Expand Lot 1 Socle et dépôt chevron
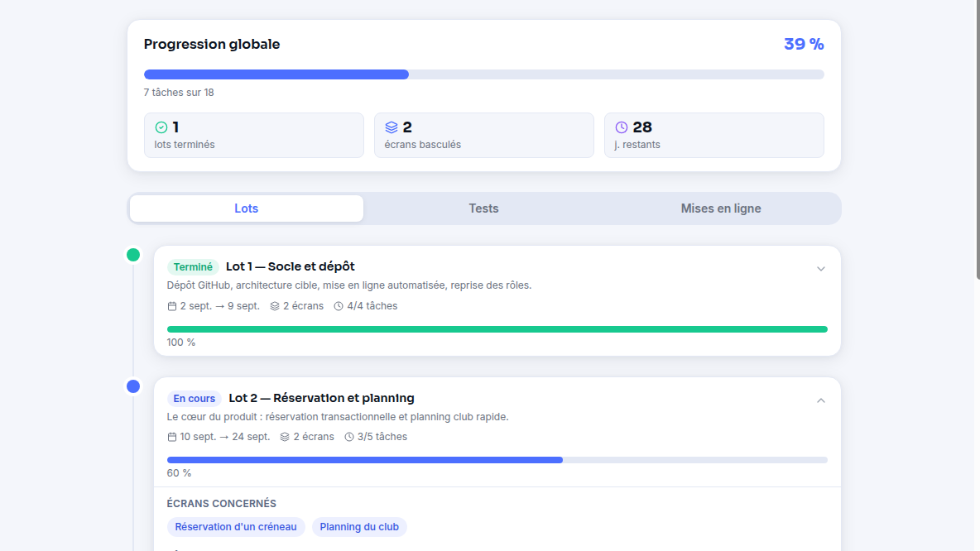This screenshot has height=551, width=980. point(820,269)
